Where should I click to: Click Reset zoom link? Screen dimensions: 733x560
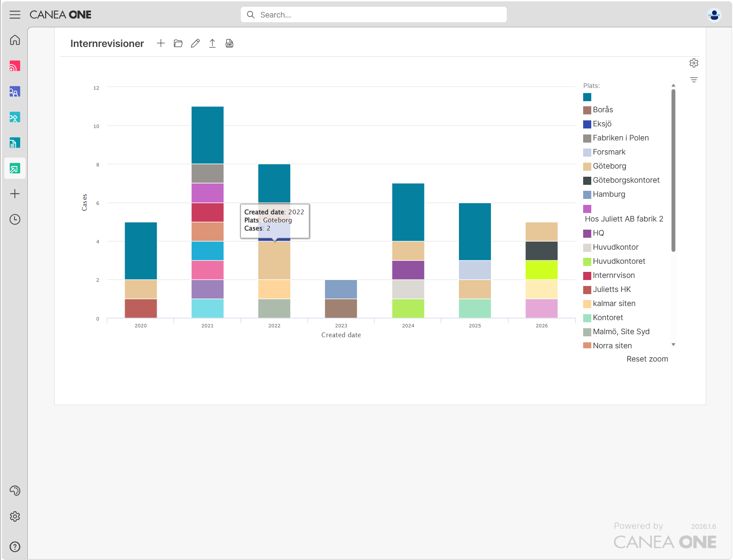coord(647,359)
